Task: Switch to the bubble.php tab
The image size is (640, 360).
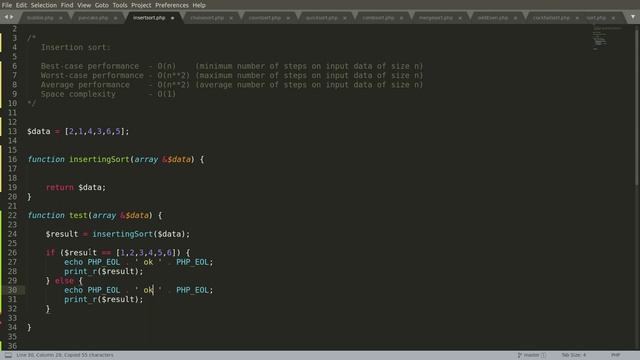Action: click(x=40, y=18)
